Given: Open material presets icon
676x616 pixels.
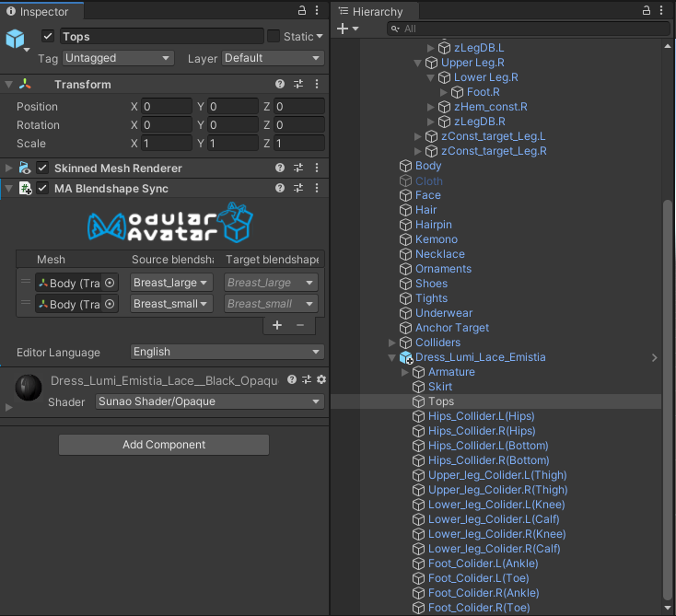Looking at the screenshot, I should click(307, 379).
